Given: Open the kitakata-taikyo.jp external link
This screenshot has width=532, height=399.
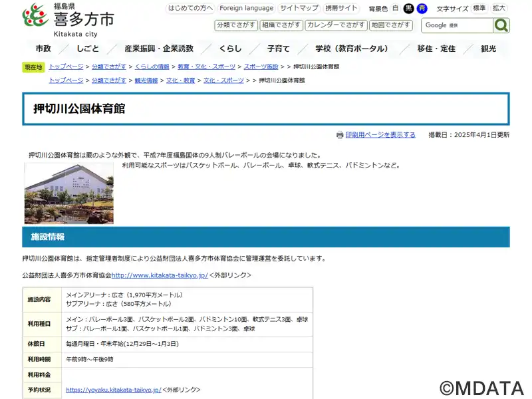Looking at the screenshot, I should coord(160,275).
